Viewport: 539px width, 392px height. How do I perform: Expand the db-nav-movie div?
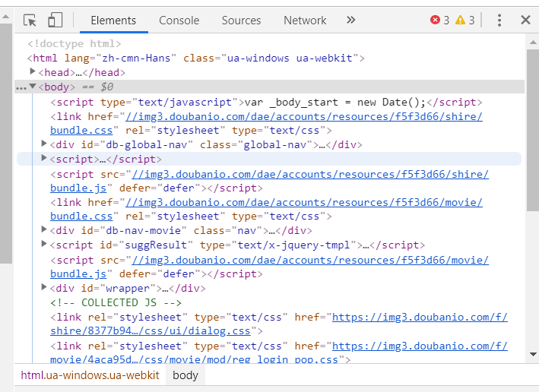point(43,229)
